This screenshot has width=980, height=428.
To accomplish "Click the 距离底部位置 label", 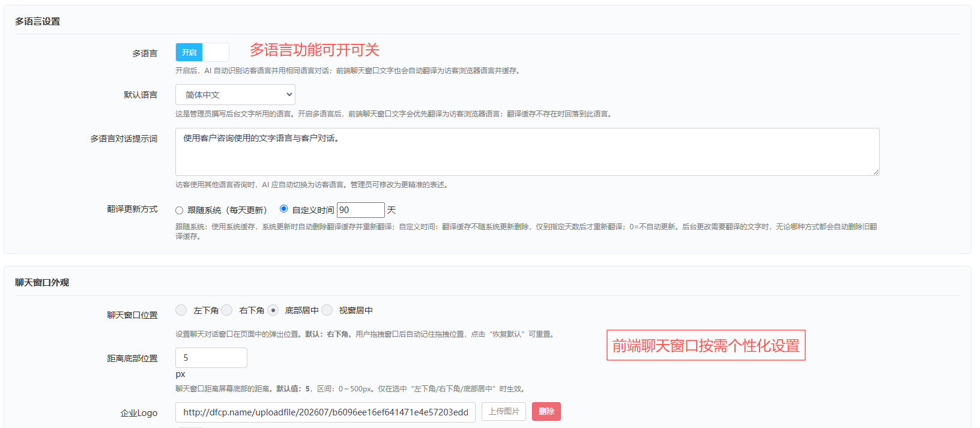I will 132,358.
